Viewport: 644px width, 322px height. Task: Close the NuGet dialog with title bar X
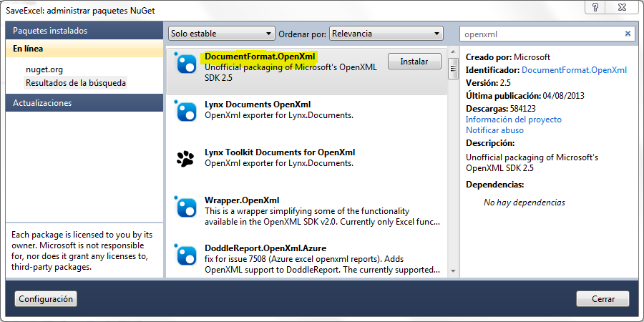click(622, 7)
